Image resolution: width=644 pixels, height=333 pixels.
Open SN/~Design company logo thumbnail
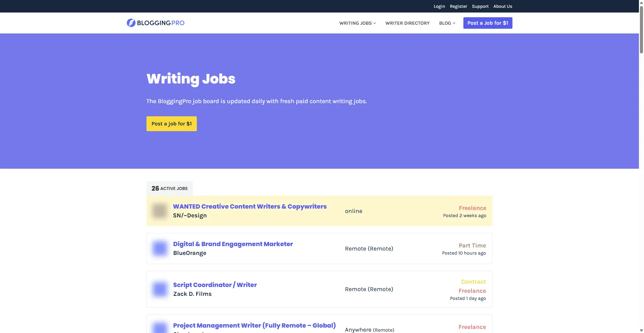[160, 211]
